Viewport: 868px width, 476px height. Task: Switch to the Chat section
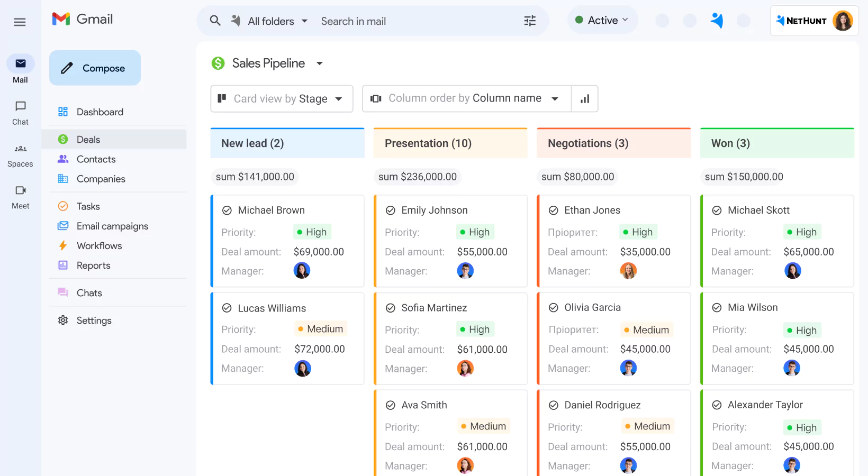point(20,113)
